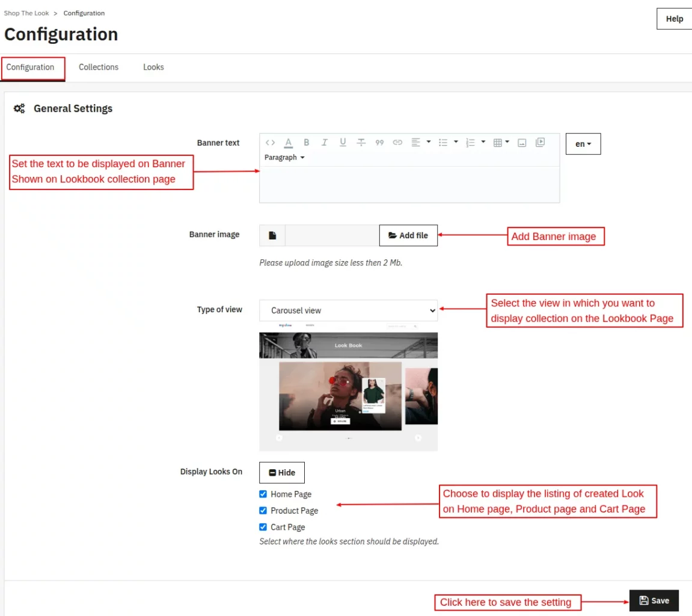Click inside the Banner text editor area
692x616 pixels.
point(409,185)
